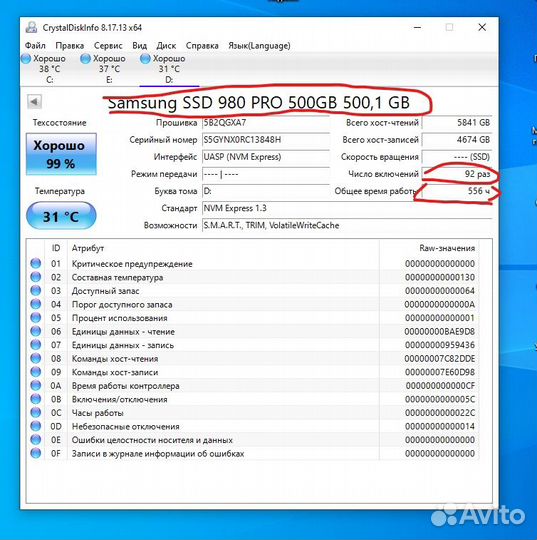Select row Команды хост-записи

point(253,372)
